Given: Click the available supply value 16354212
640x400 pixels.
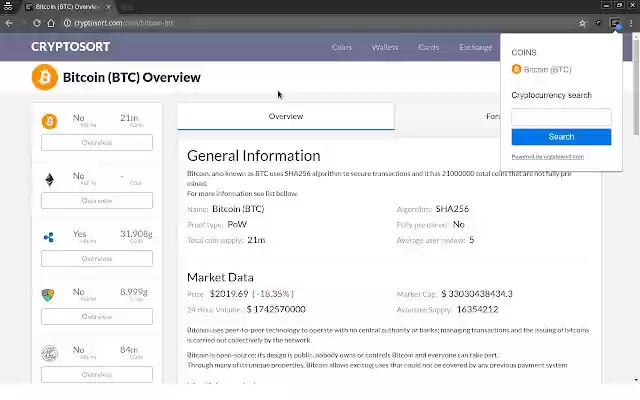Looking at the screenshot, I should (477, 309).
